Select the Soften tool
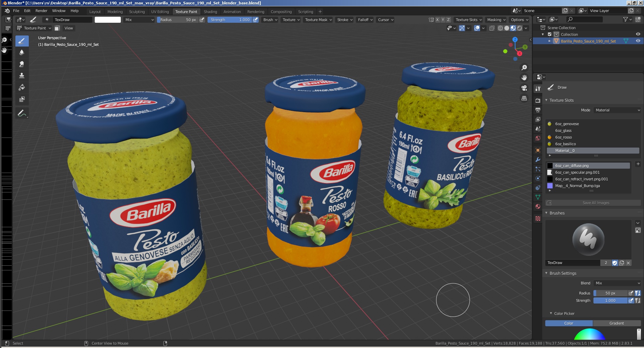This screenshot has width=644, height=348. [x=22, y=52]
